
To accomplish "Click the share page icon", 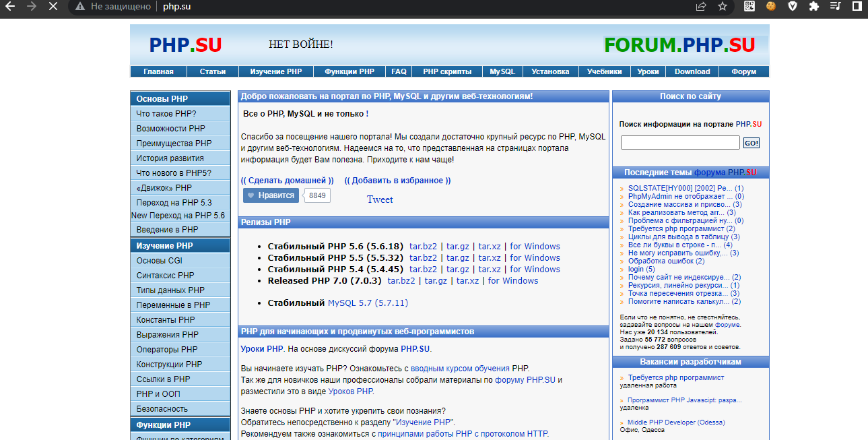I will [701, 6].
